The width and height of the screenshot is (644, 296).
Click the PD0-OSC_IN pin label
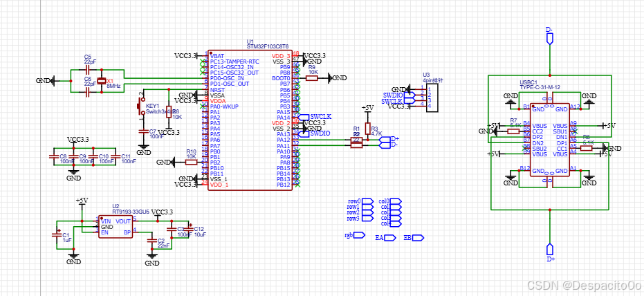coord(227,78)
